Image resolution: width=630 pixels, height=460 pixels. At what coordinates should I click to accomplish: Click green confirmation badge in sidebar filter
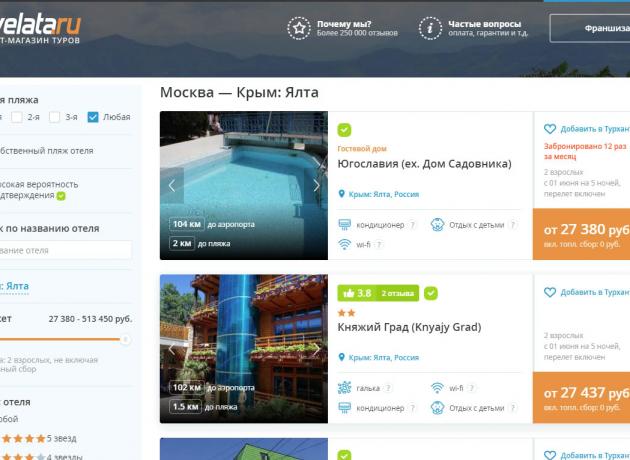point(61,196)
